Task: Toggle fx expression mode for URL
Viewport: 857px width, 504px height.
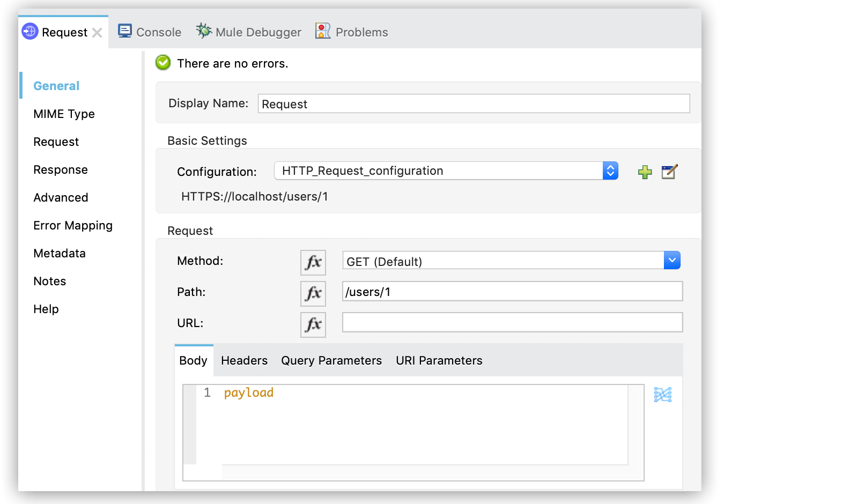Action: (313, 324)
